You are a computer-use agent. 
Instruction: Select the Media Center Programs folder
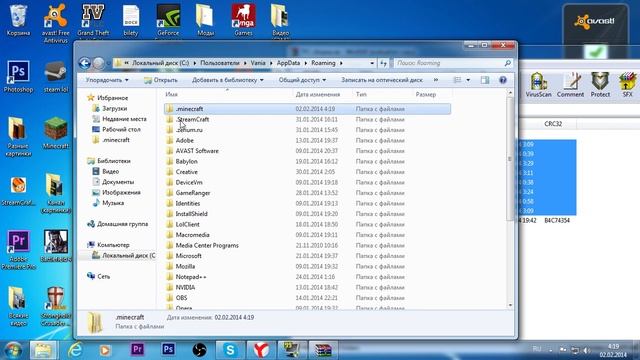(307, 245)
